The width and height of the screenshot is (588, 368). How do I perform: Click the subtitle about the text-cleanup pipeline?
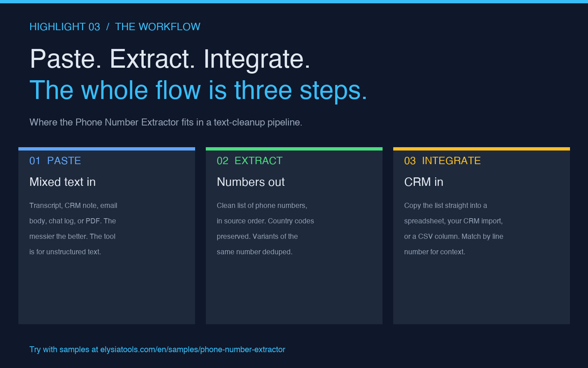166,122
